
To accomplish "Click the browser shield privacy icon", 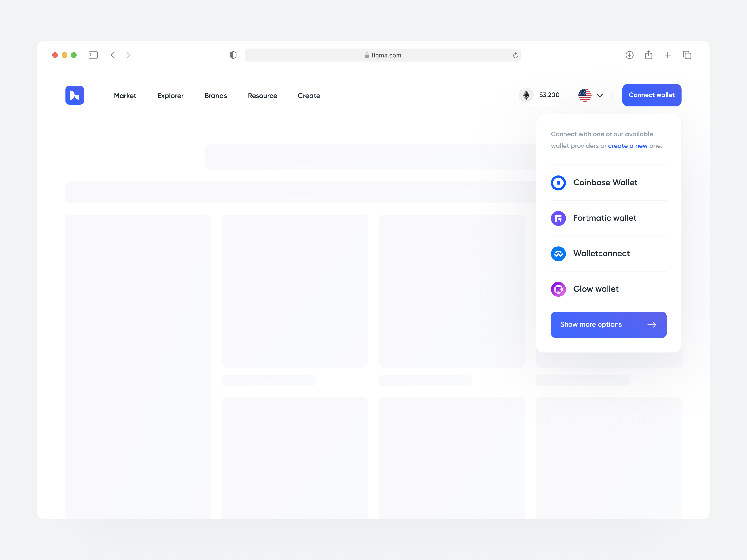I will point(232,55).
